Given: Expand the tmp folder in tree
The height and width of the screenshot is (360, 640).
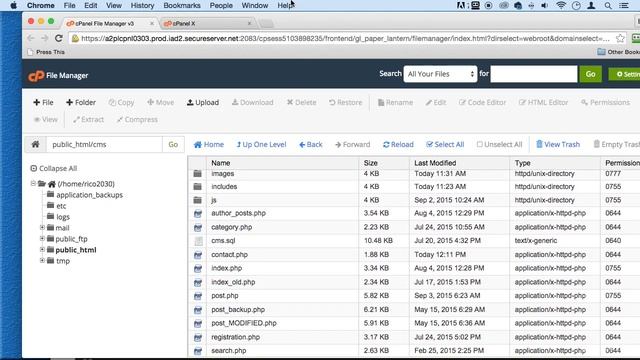Looking at the screenshot, I should tap(42, 260).
